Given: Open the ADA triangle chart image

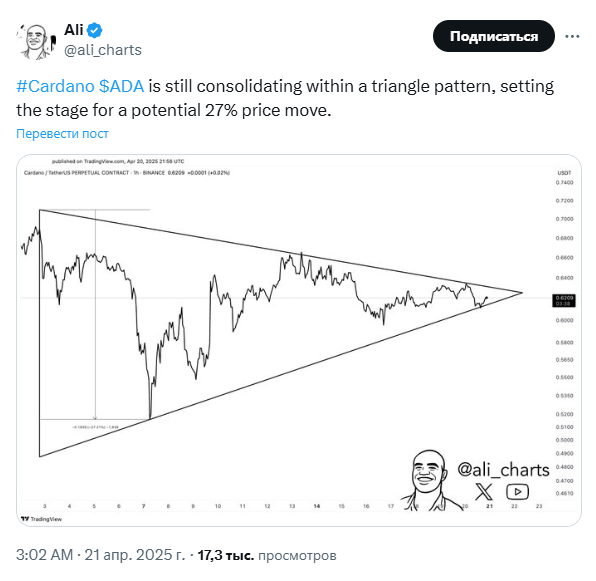Looking at the screenshot, I should pos(299,340).
